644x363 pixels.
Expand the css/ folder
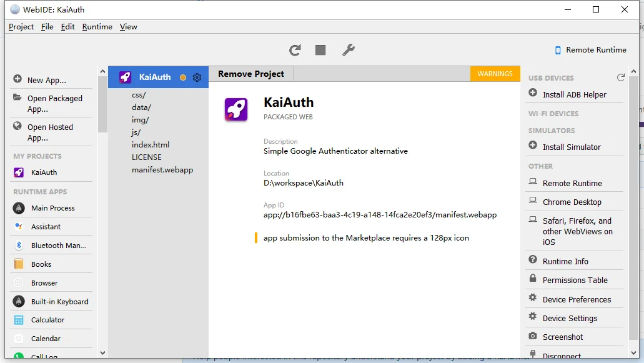click(139, 95)
